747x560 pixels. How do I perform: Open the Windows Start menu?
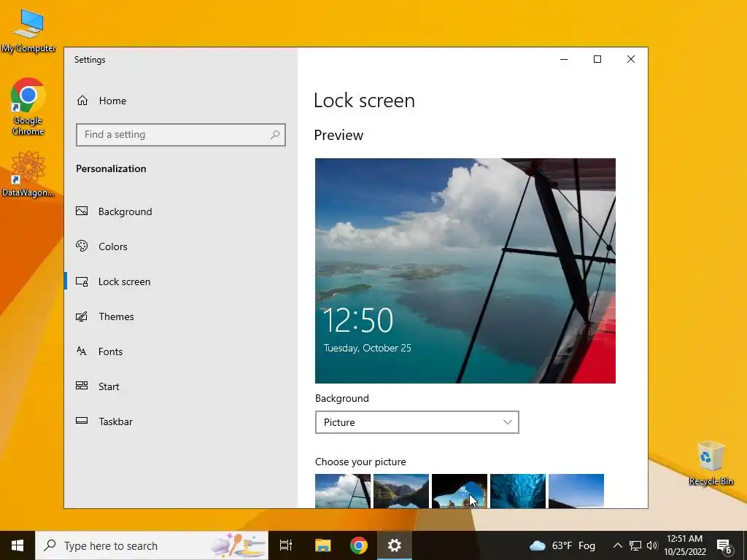(x=18, y=545)
